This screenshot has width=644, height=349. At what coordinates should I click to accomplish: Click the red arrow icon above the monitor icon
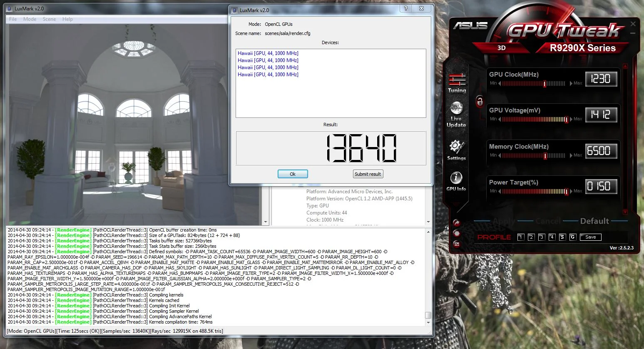(457, 223)
